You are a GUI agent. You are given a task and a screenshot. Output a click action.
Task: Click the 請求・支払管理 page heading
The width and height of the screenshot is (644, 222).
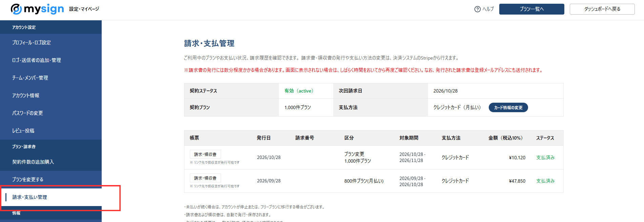tap(209, 43)
